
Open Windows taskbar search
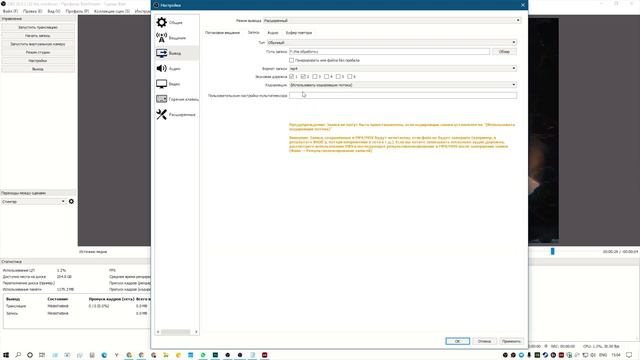pos(18,355)
